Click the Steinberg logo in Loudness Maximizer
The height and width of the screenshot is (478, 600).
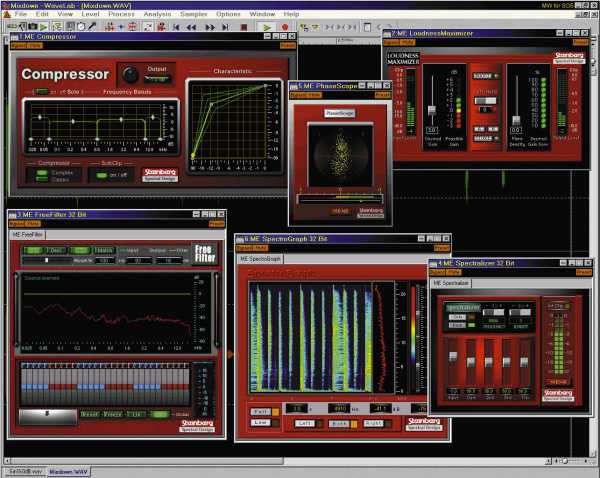pyautogui.click(x=569, y=57)
